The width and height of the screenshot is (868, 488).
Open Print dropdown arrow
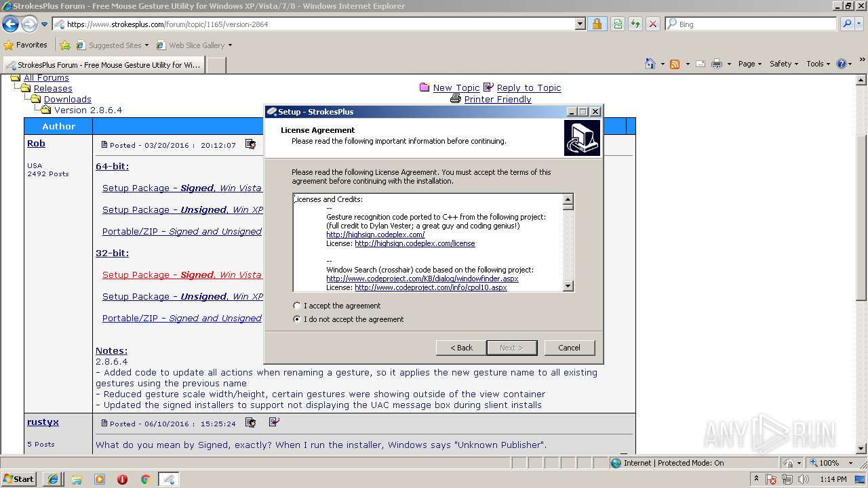pos(730,64)
